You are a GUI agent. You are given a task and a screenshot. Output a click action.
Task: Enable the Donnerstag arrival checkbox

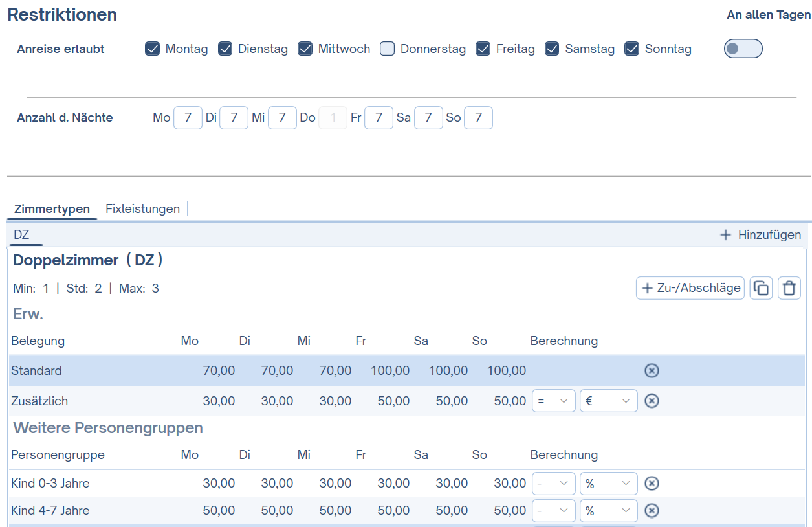[x=388, y=49]
